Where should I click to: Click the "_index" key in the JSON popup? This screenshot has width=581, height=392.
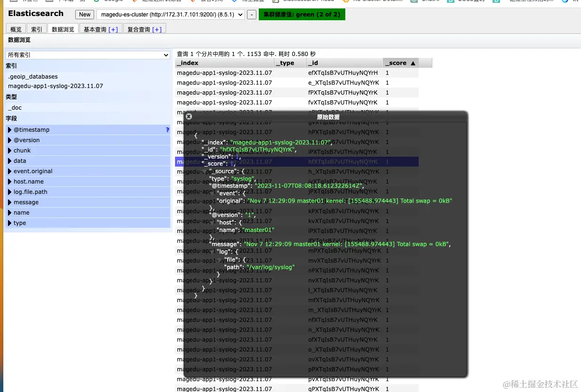215,143
